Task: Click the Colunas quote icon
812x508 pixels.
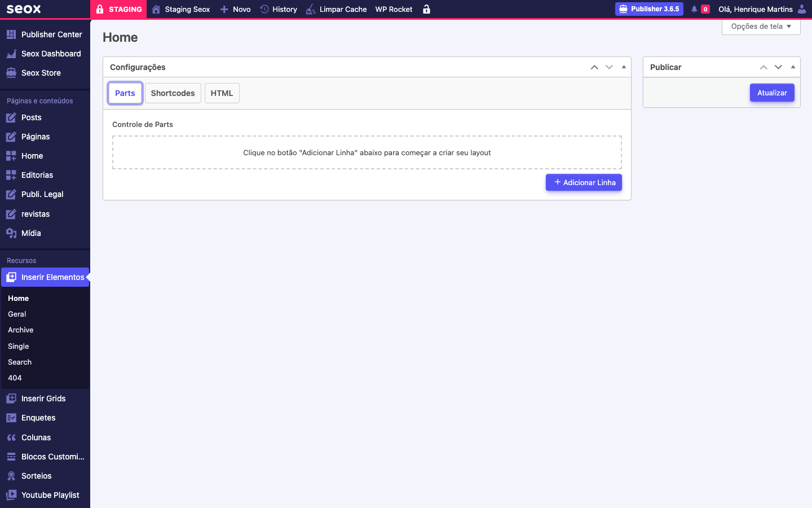Action: coord(11,437)
